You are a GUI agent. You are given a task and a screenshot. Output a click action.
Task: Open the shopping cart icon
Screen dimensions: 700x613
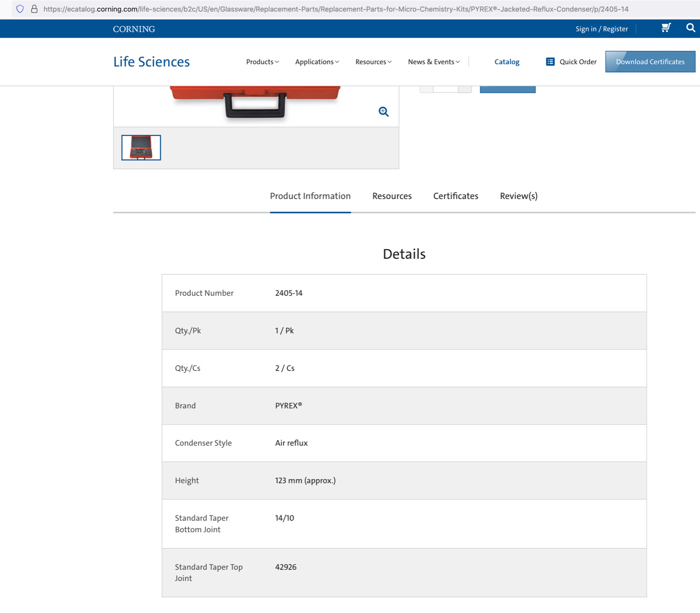pyautogui.click(x=666, y=28)
